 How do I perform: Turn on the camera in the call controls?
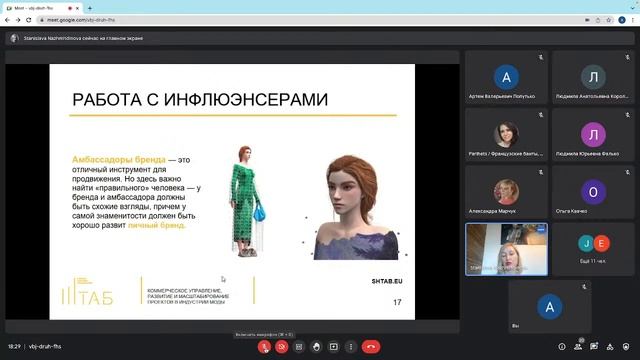coord(281,347)
